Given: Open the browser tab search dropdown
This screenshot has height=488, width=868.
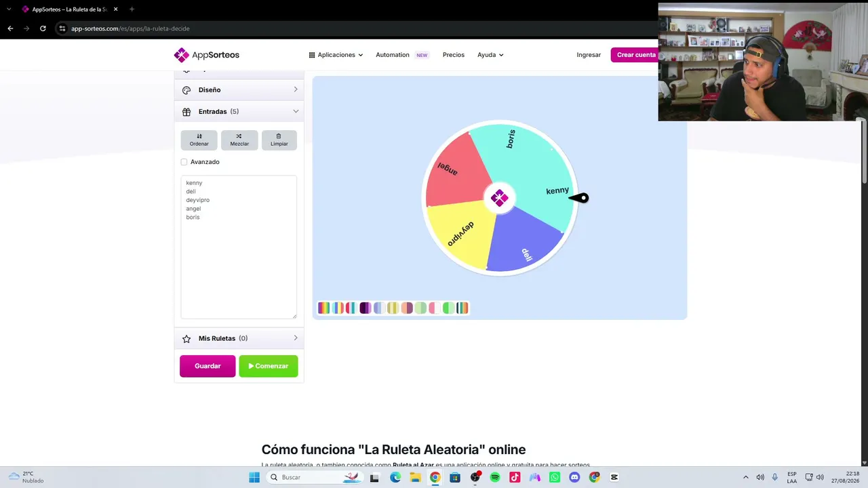Looking at the screenshot, I should click(x=9, y=9).
